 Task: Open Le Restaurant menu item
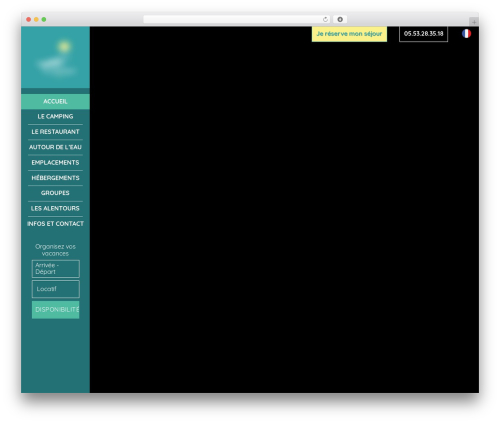point(55,132)
